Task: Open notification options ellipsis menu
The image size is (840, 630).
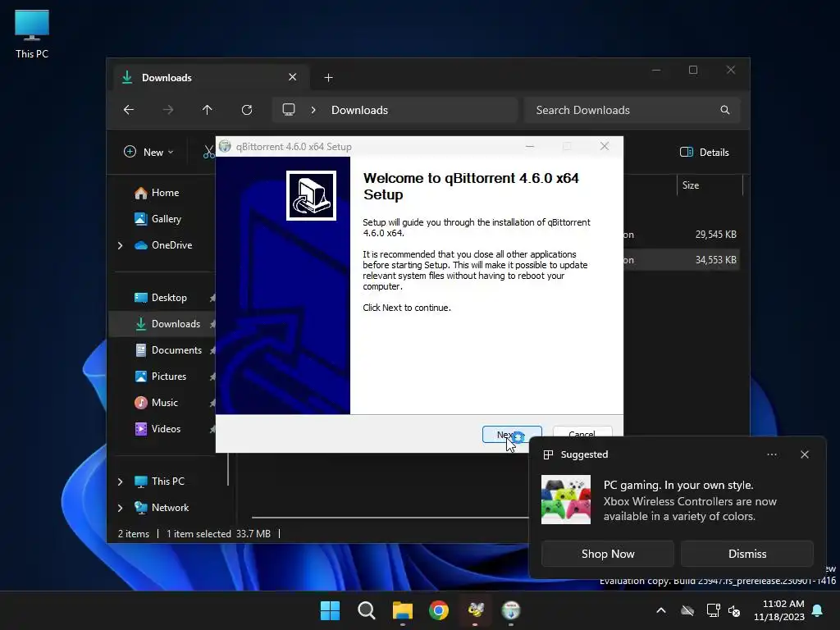Action: click(x=771, y=454)
